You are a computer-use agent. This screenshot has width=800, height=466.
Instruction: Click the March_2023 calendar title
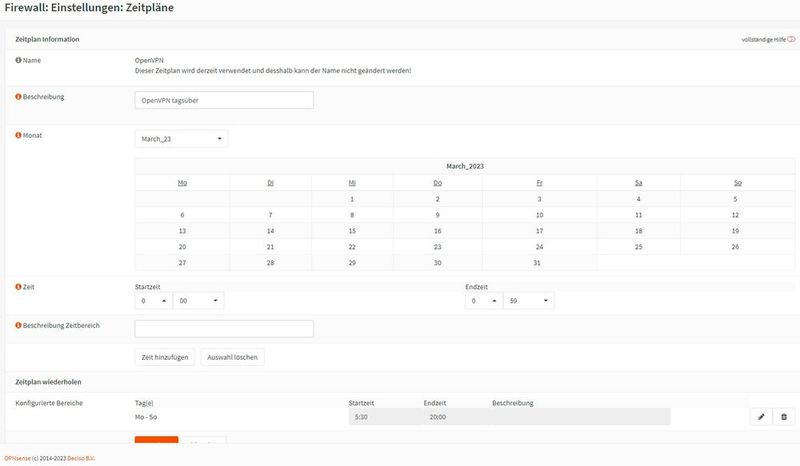465,166
